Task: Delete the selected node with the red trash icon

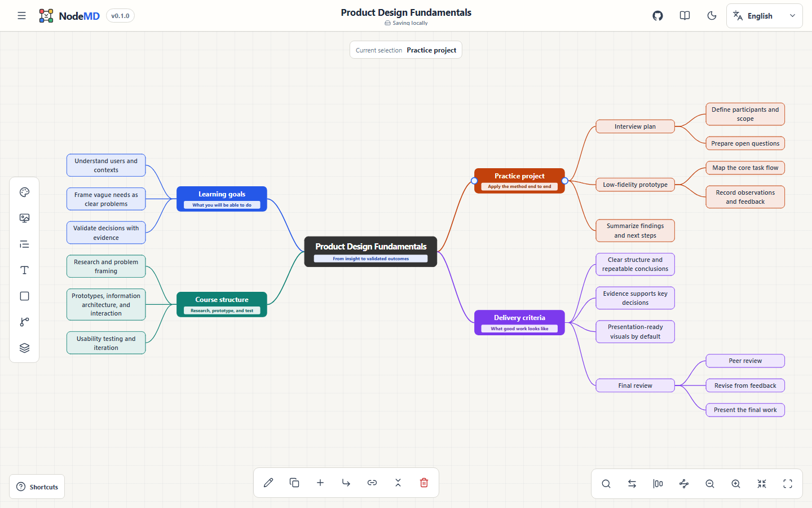Action: tap(424, 483)
